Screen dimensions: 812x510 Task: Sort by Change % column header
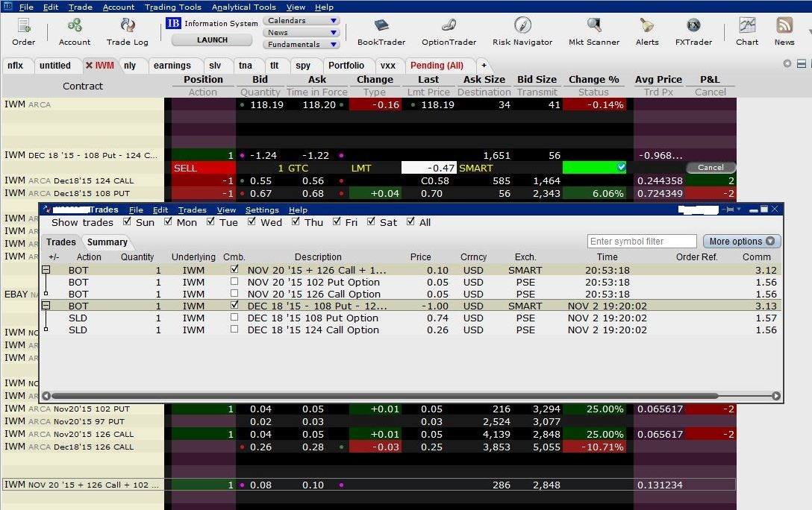[x=593, y=80]
